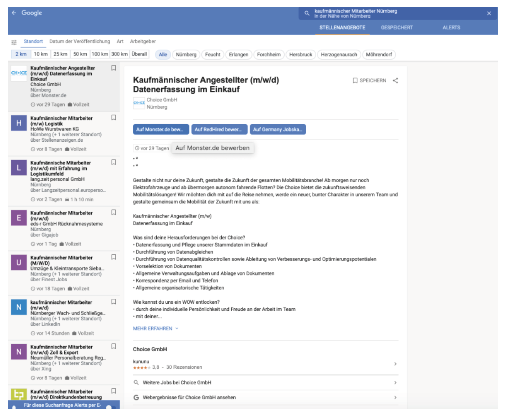The height and width of the screenshot is (420, 520).
Task: Open the Kaufmännischer Mitarbeiter Logistik listing title
Action: [62, 121]
